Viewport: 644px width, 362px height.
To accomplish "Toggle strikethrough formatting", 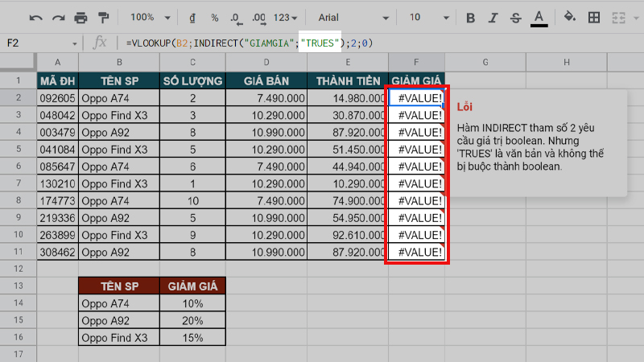I will 515,18.
